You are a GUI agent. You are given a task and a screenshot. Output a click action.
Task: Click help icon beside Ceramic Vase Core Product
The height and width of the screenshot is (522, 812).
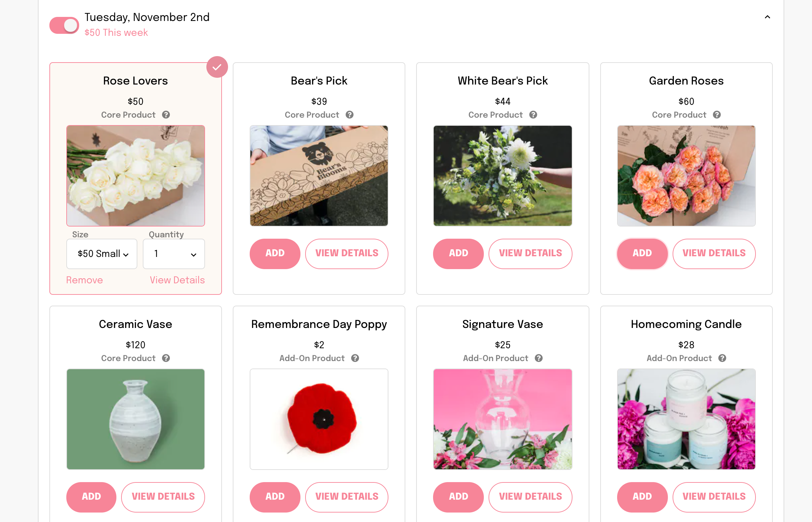166,358
